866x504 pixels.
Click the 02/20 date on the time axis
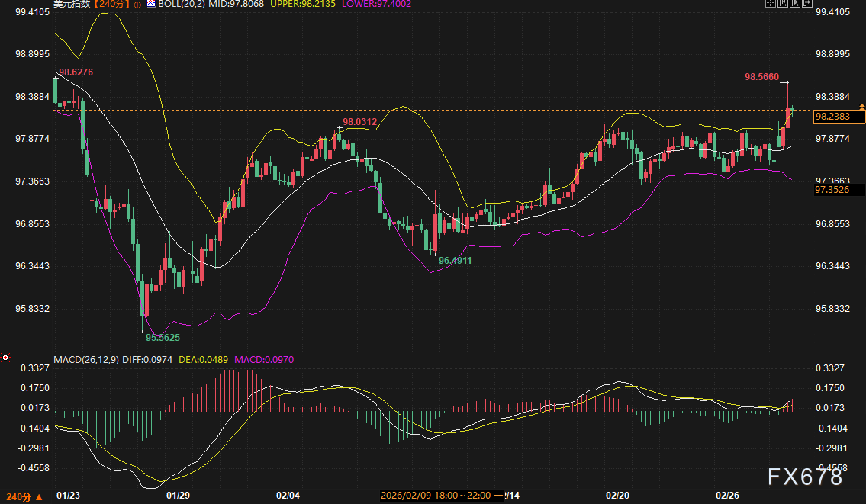(x=617, y=495)
